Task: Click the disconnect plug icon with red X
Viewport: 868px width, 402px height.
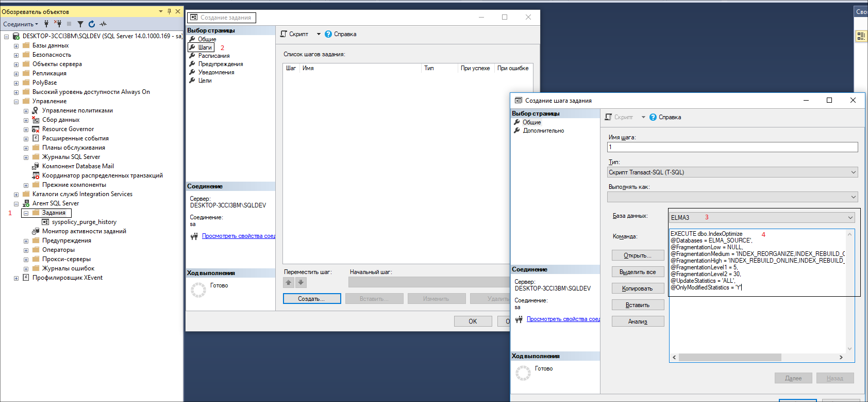Action: tap(58, 24)
